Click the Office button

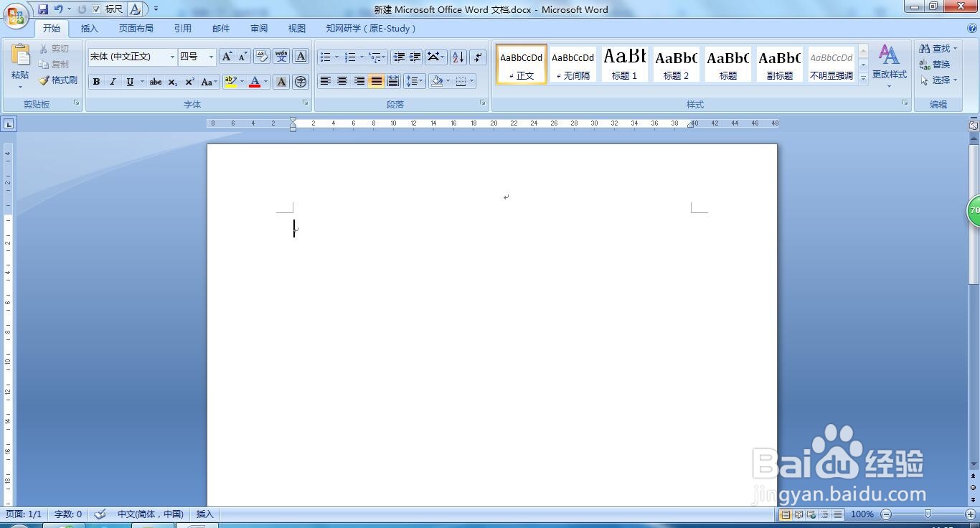[16, 16]
